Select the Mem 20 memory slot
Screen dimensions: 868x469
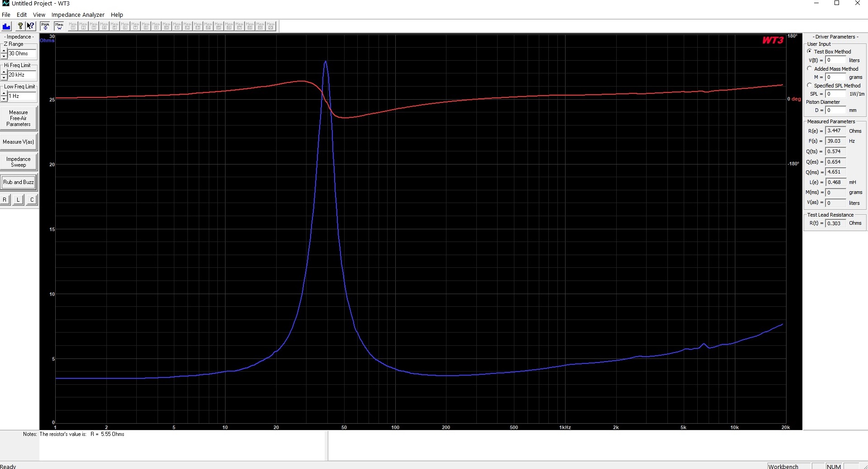271,26
